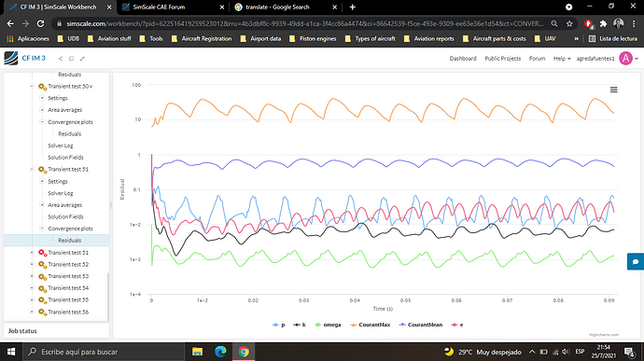This screenshot has height=361, width=644.
Task: Switch to the SimScale CAE Forum tab
Action: pos(173,7)
